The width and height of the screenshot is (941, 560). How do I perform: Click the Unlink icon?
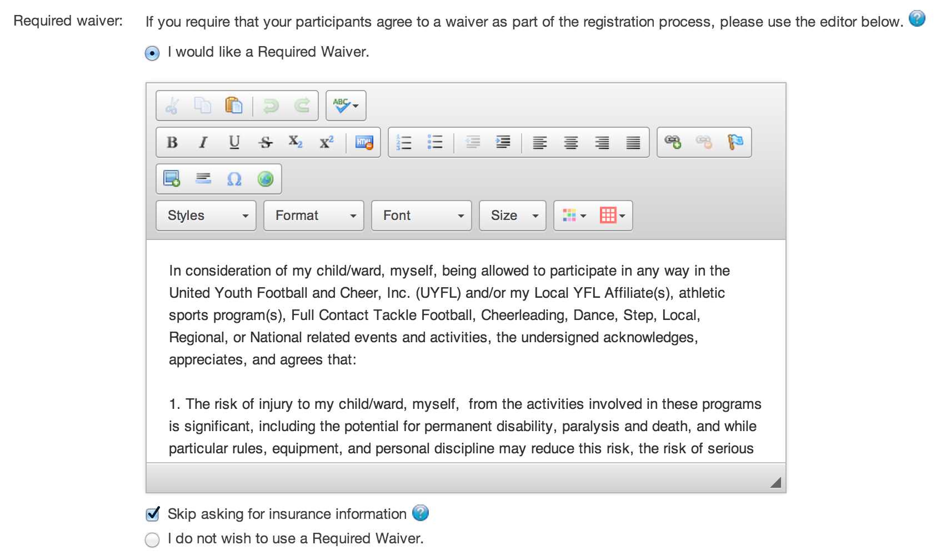[x=704, y=142]
